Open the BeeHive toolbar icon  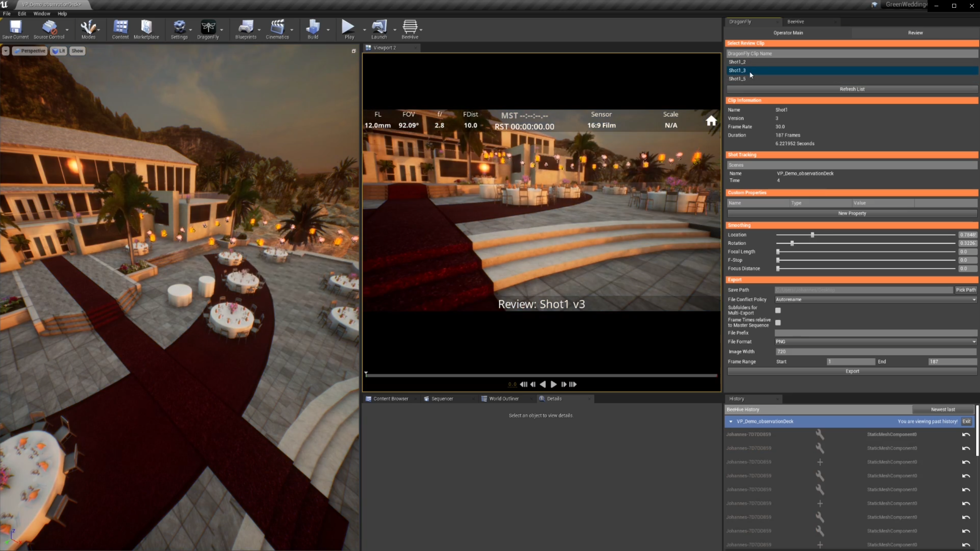[410, 29]
